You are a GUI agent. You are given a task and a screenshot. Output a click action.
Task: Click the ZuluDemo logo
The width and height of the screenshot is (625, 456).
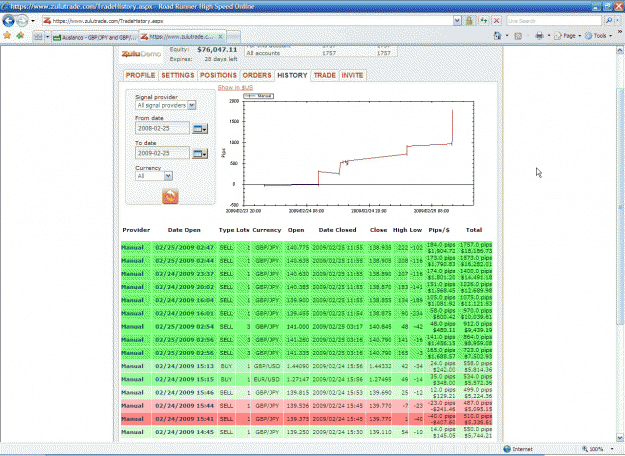pos(141,54)
